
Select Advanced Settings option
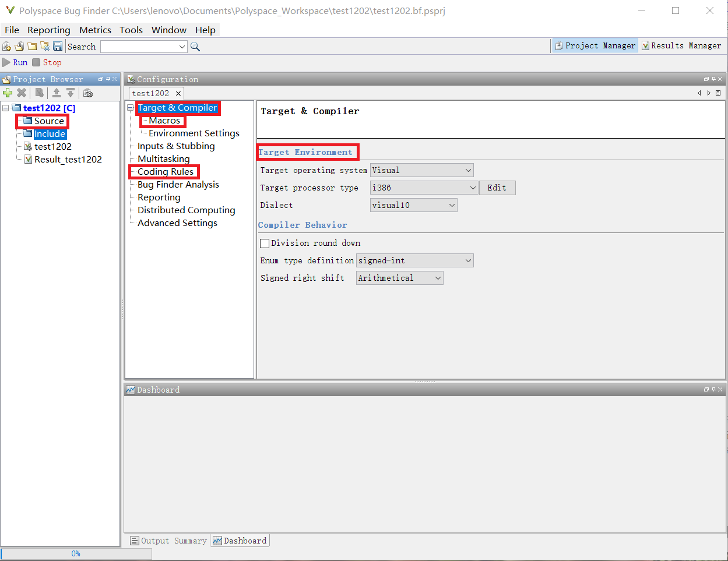click(x=177, y=223)
